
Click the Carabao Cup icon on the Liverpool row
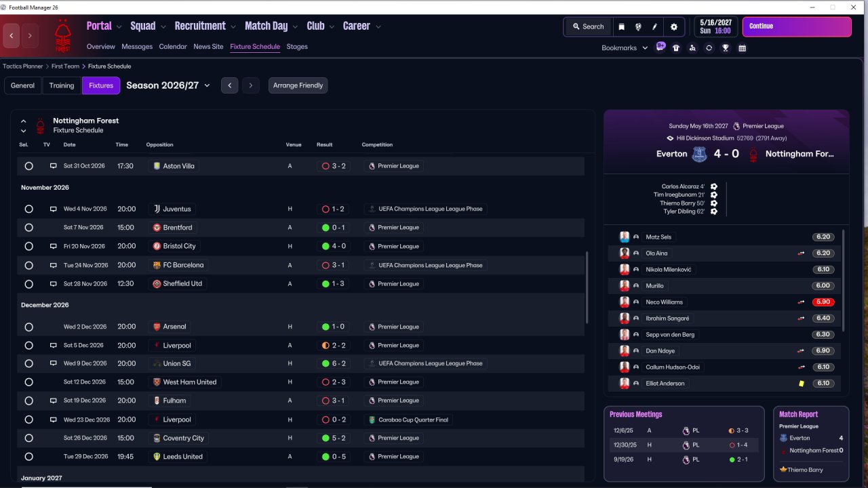click(x=372, y=420)
